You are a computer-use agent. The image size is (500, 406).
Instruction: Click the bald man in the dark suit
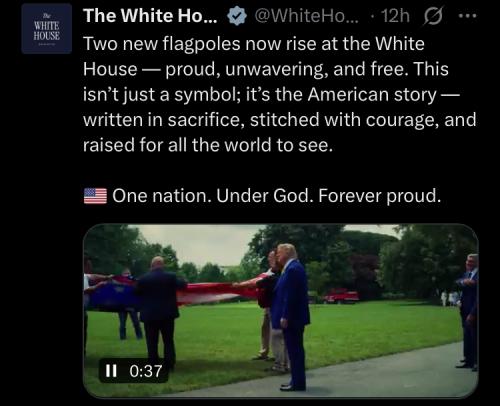[160, 312]
